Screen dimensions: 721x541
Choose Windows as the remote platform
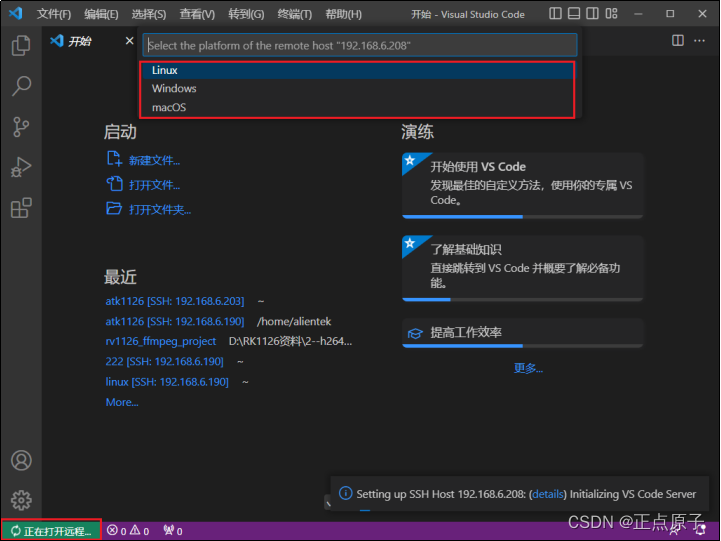357,88
